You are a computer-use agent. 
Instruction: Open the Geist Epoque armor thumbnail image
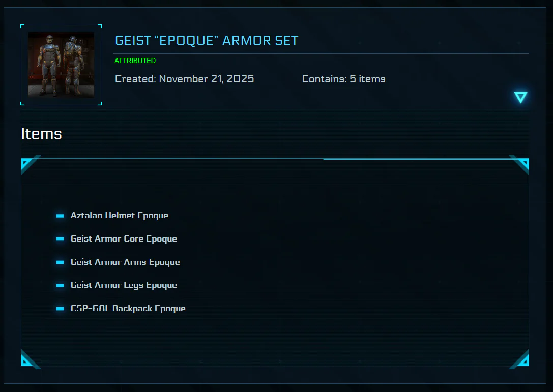click(x=61, y=65)
